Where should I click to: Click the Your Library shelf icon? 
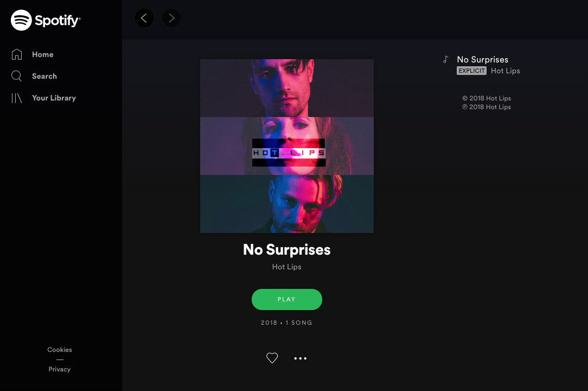pyautogui.click(x=16, y=98)
